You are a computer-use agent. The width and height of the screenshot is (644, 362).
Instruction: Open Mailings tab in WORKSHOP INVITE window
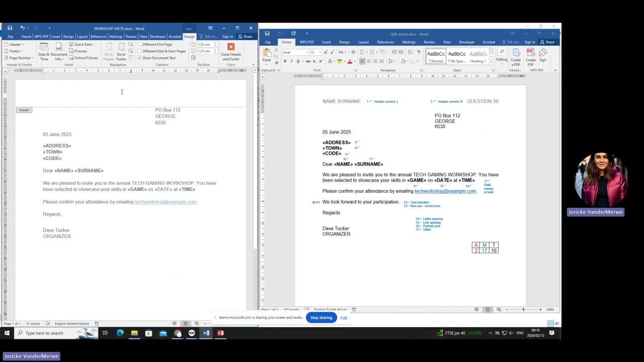[x=116, y=37]
